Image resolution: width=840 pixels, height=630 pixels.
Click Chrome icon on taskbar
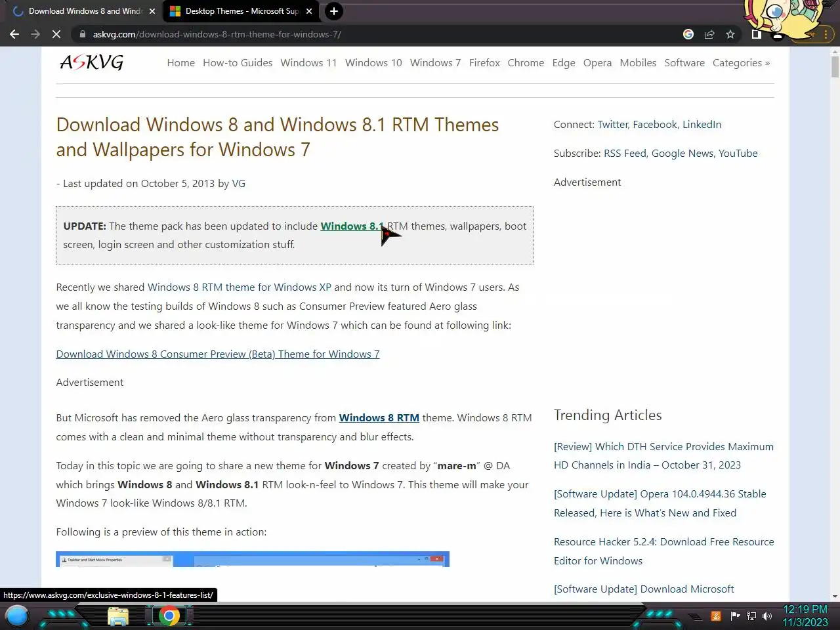coord(169,616)
